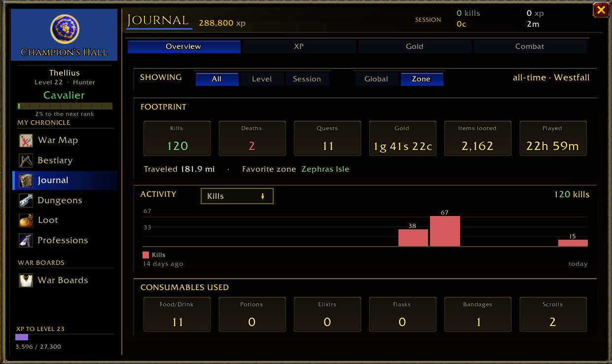Click the session "2m" duration value

coord(533,24)
